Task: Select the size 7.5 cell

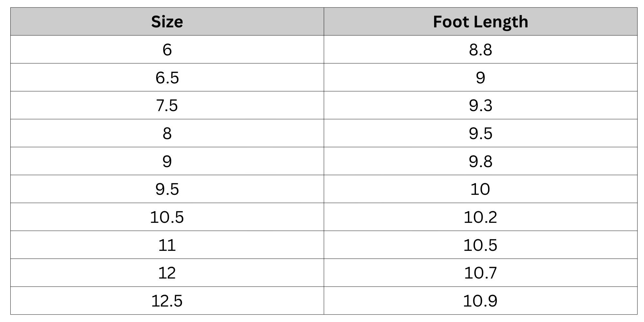Action: 167,105
